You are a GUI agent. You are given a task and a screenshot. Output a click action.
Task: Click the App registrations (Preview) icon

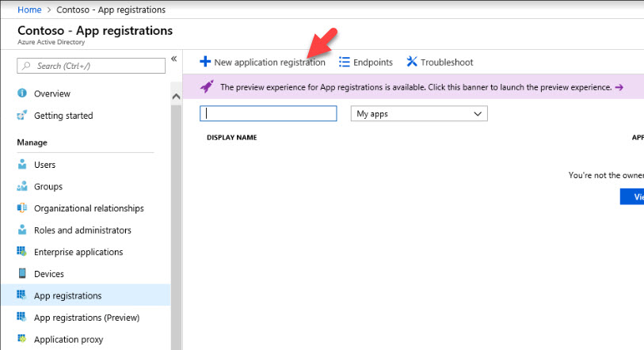[x=21, y=316]
